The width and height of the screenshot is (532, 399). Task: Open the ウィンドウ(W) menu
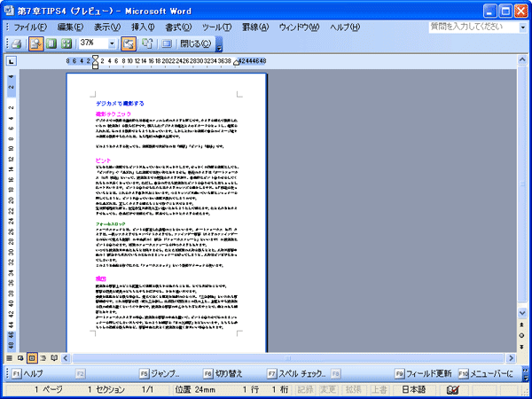[x=300, y=27]
